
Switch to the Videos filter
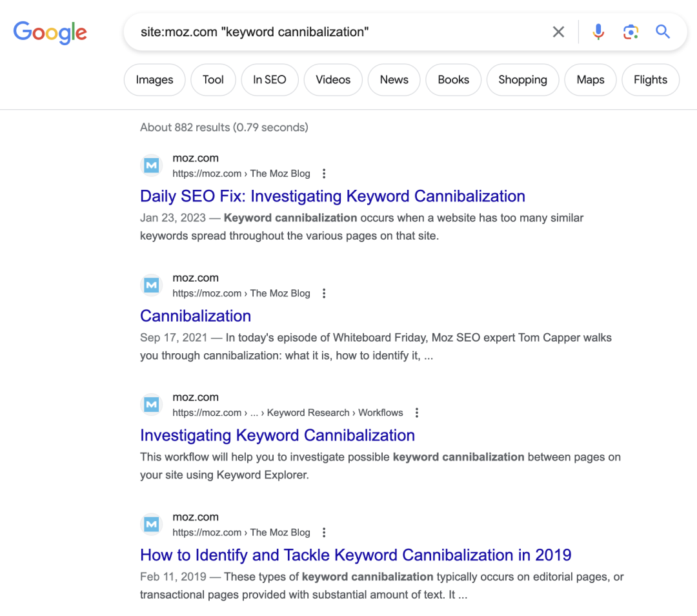pyautogui.click(x=334, y=79)
